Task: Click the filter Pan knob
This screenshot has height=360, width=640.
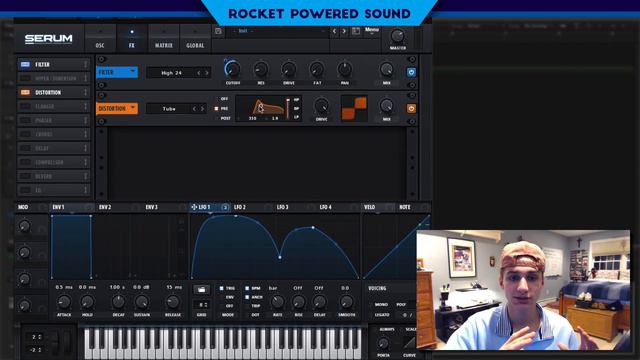Action: click(x=345, y=70)
